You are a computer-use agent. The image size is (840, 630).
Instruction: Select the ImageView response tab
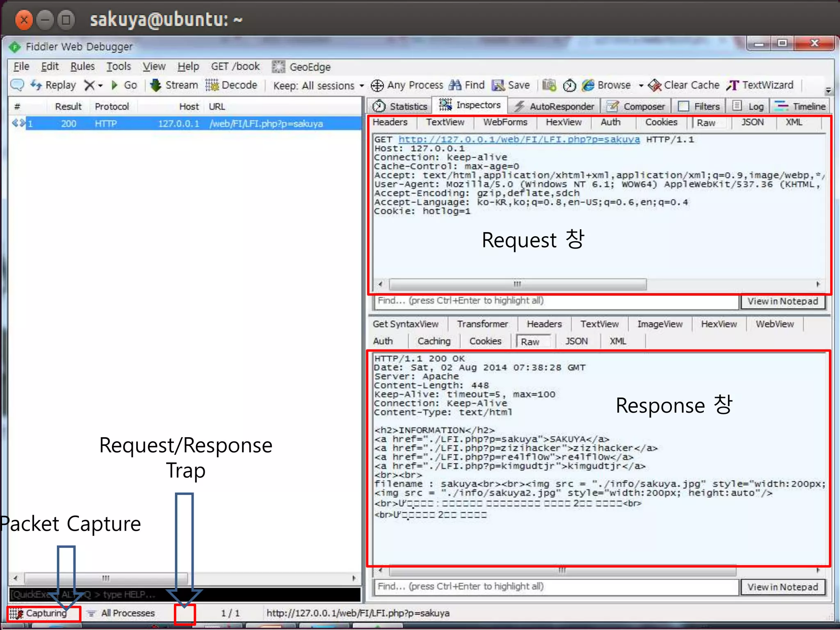coord(660,324)
